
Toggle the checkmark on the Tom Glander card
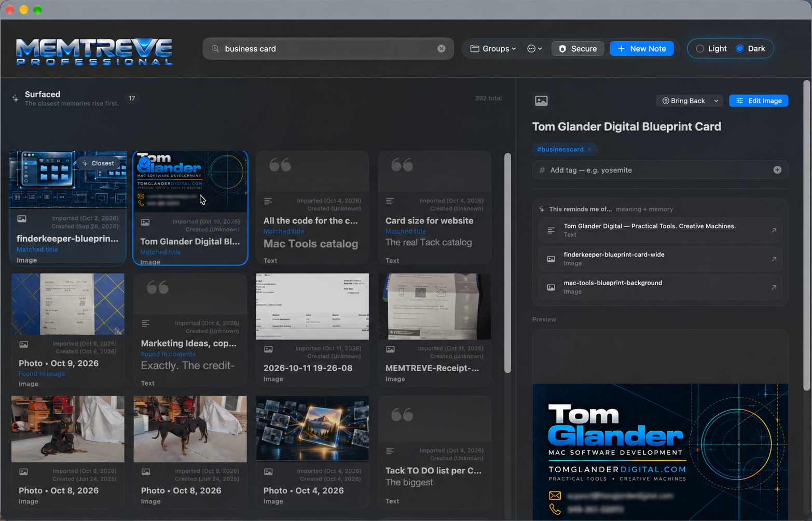tap(144, 164)
